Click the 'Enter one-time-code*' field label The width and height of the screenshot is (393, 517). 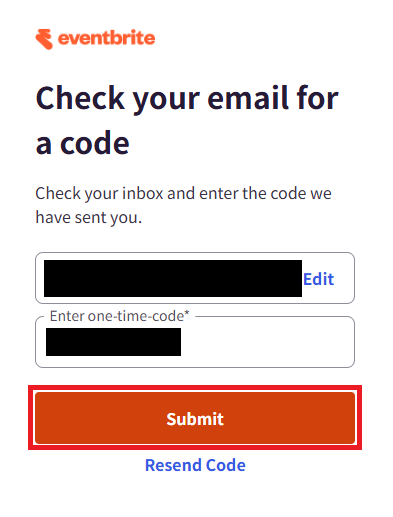click(119, 316)
